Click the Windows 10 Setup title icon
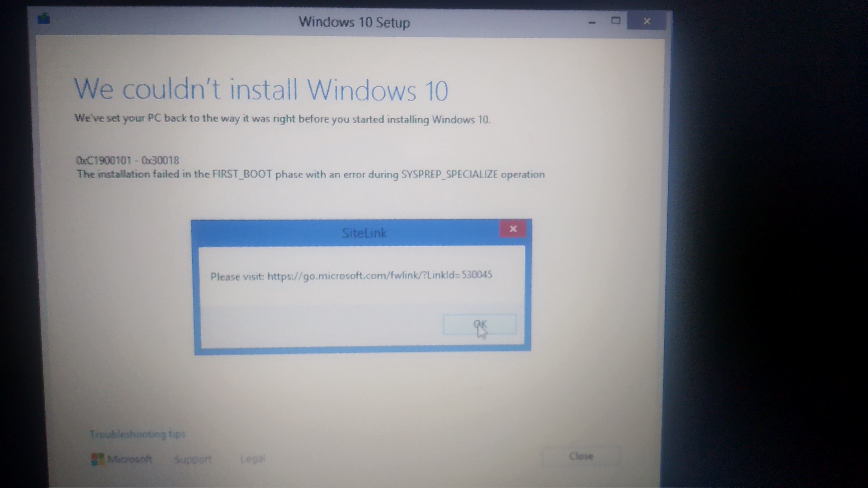 (x=44, y=19)
